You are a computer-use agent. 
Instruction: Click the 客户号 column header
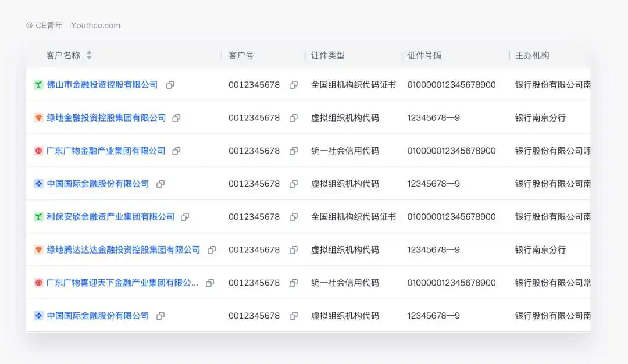coord(241,55)
